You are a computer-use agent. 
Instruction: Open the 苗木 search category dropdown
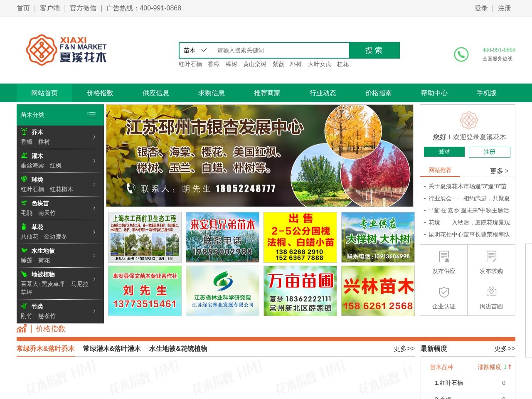[195, 50]
